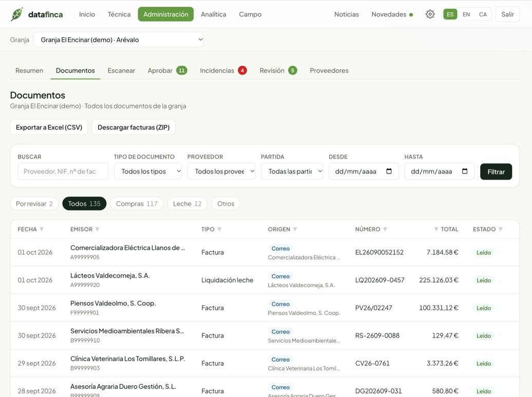Image resolution: width=532 pixels, height=397 pixels.
Task: Open the Hasta date calendar picker icon
Action: [x=465, y=171]
